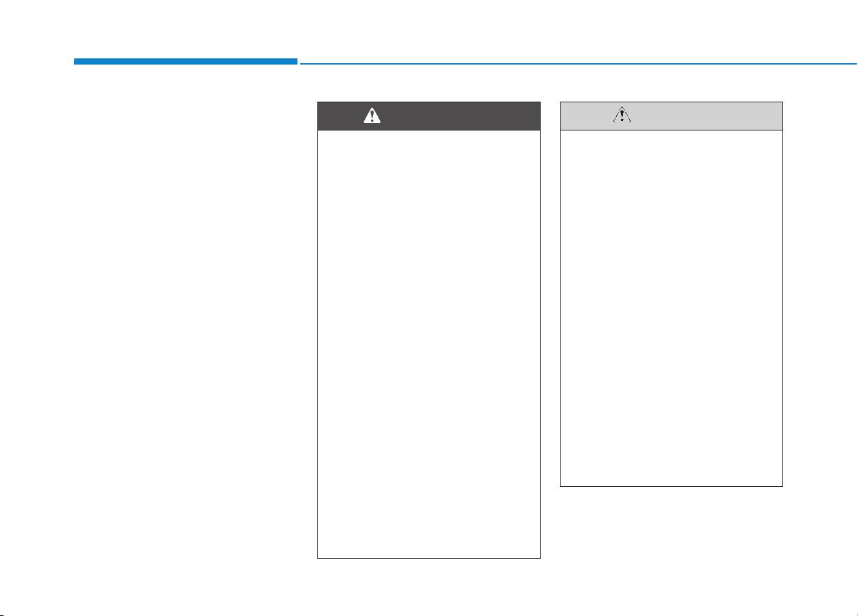
Task: Click the thick blue section bar
Action: pyautogui.click(x=185, y=62)
